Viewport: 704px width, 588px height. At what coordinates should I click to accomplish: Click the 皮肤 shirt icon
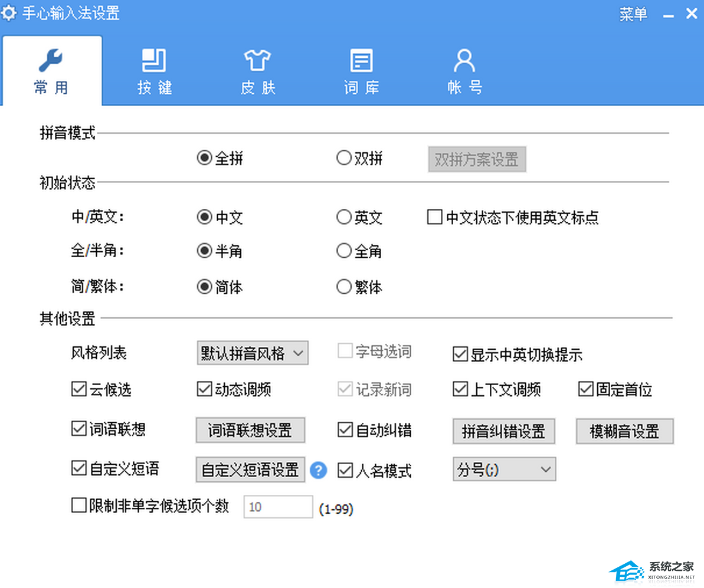pos(257,61)
